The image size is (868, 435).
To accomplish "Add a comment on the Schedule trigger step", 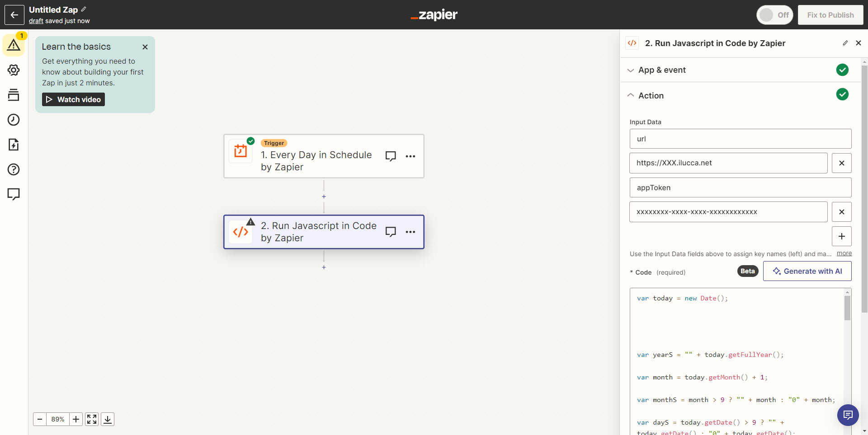I will pyautogui.click(x=391, y=156).
